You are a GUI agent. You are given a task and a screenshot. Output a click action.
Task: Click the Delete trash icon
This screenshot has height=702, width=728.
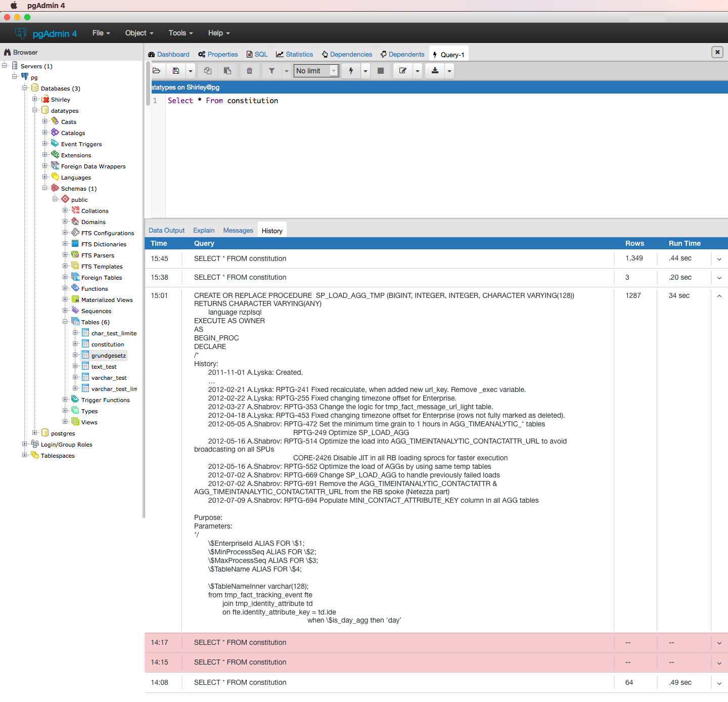click(249, 71)
